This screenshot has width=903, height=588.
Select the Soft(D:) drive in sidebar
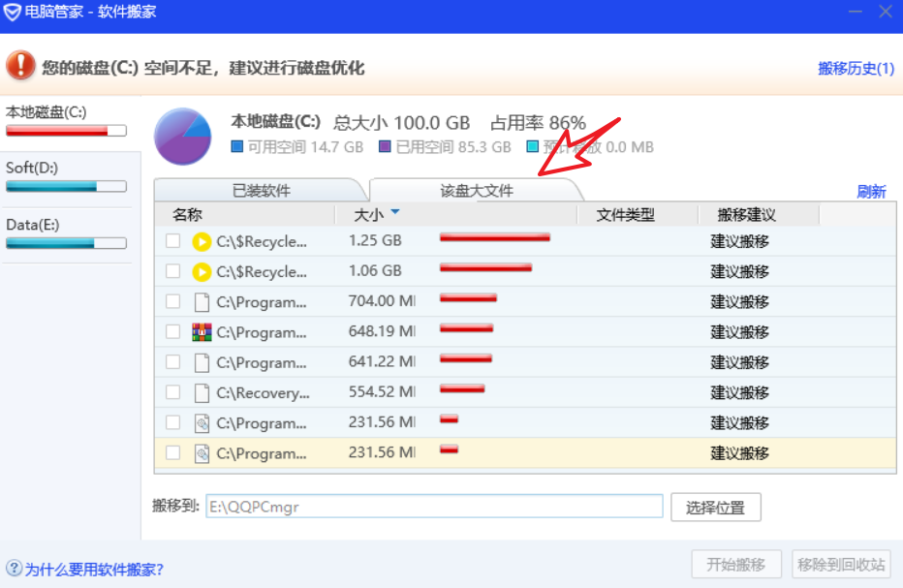tap(66, 178)
